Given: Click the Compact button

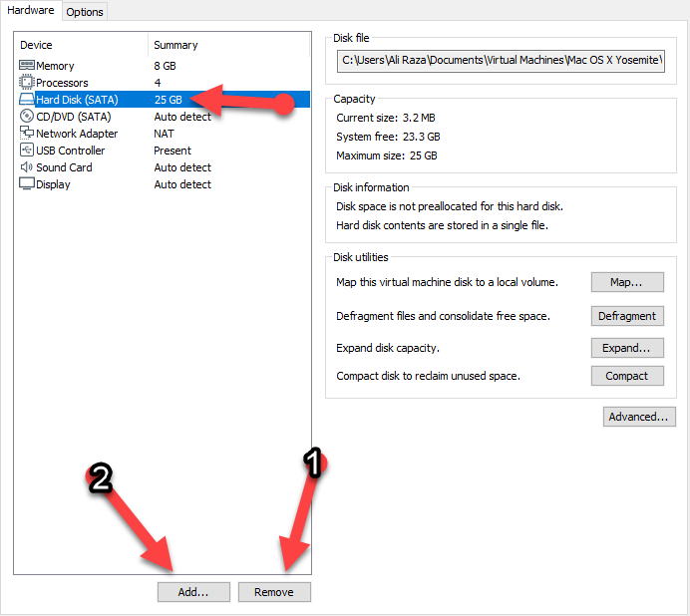Looking at the screenshot, I should click(627, 376).
